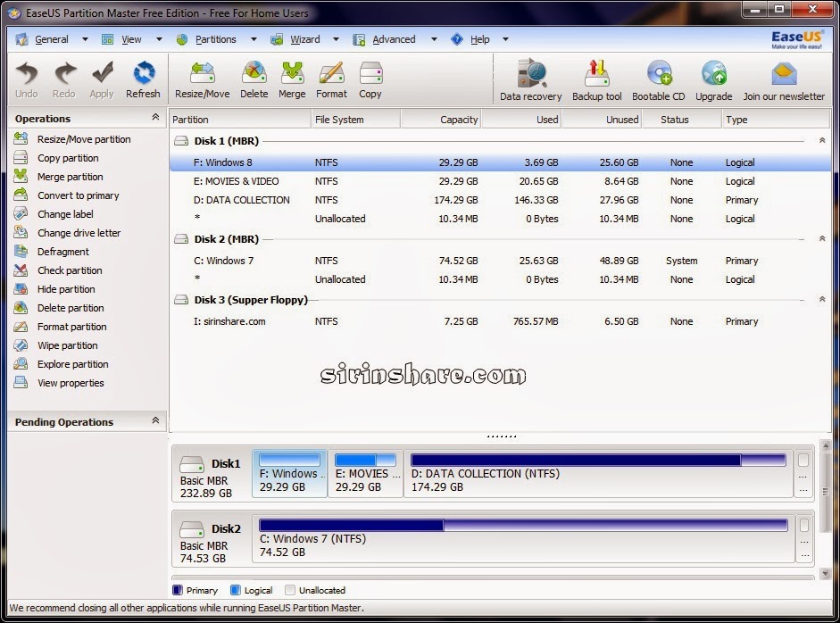
Task: Click the Resize/Move partition sidebar icon
Action: (x=21, y=138)
